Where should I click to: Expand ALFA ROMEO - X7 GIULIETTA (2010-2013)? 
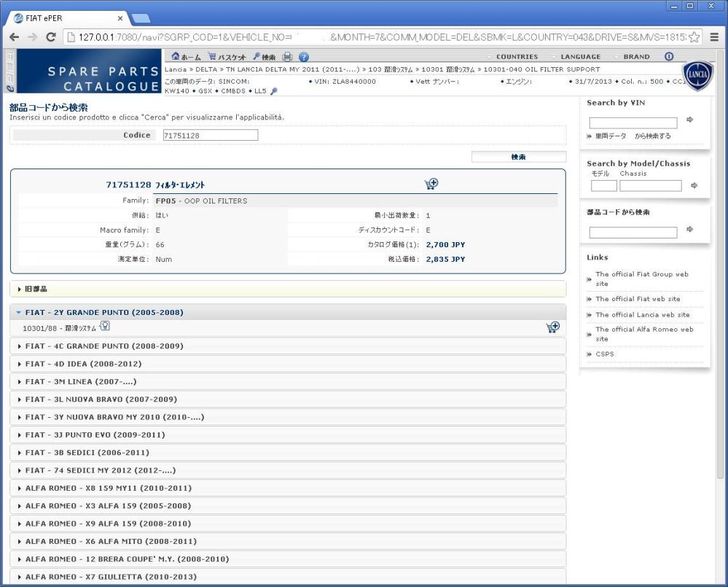288,577
